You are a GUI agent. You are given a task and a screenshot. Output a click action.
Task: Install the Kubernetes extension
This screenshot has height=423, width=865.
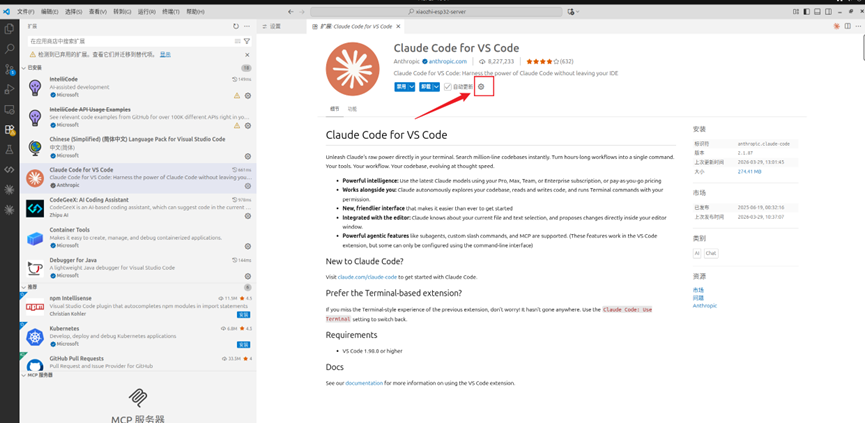[244, 344]
